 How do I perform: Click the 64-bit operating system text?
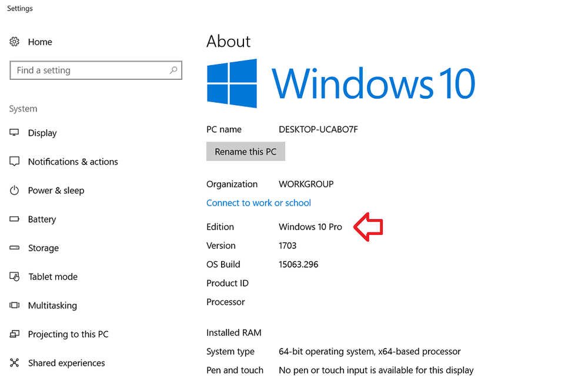pos(370,352)
